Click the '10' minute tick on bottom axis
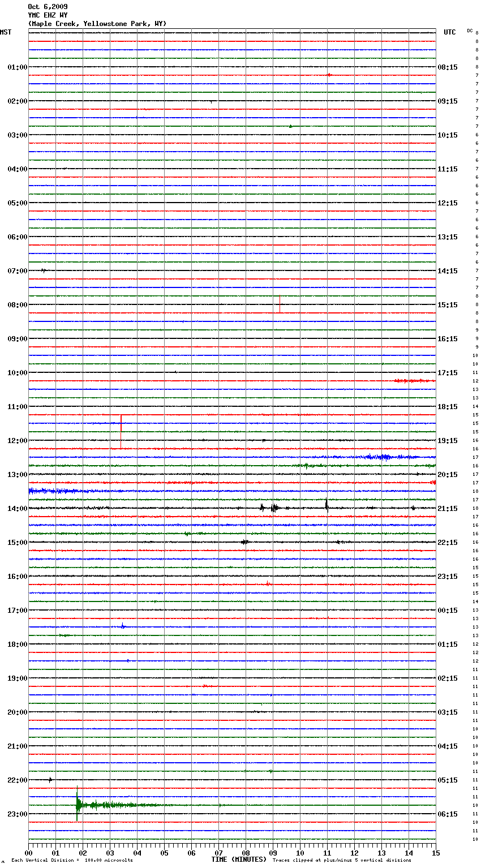481x868 pixels. (x=300, y=853)
